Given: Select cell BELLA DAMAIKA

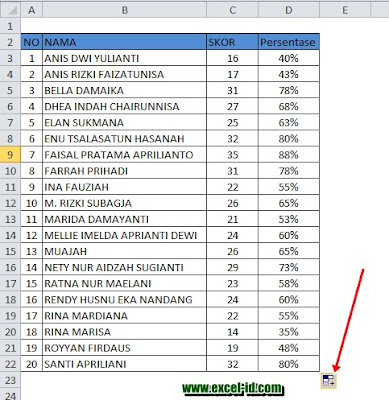Looking at the screenshot, I should [124, 91].
